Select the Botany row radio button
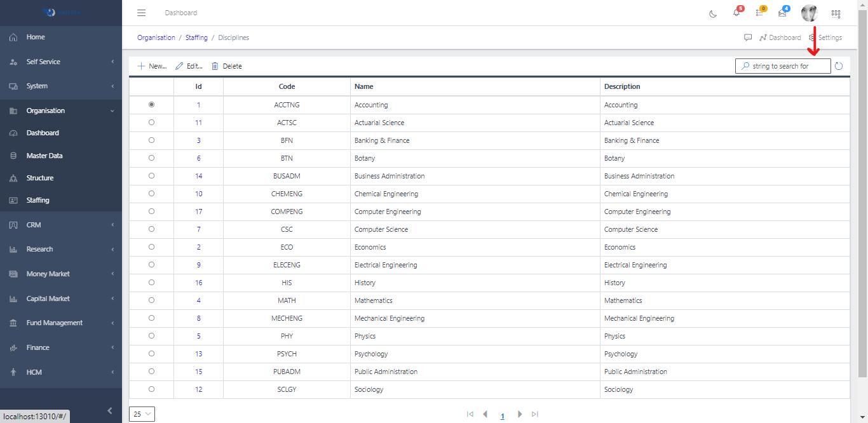The image size is (868, 423). coord(151,158)
